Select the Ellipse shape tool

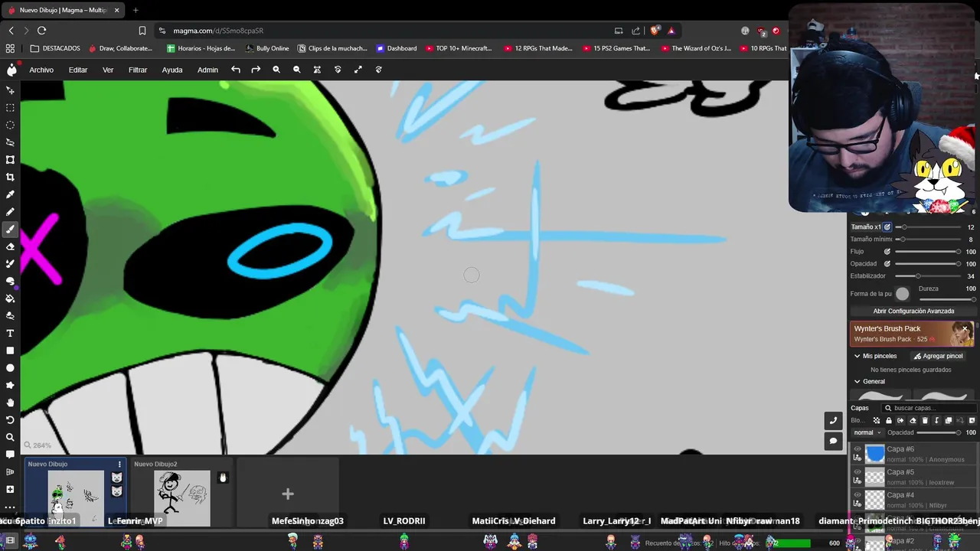pyautogui.click(x=10, y=368)
